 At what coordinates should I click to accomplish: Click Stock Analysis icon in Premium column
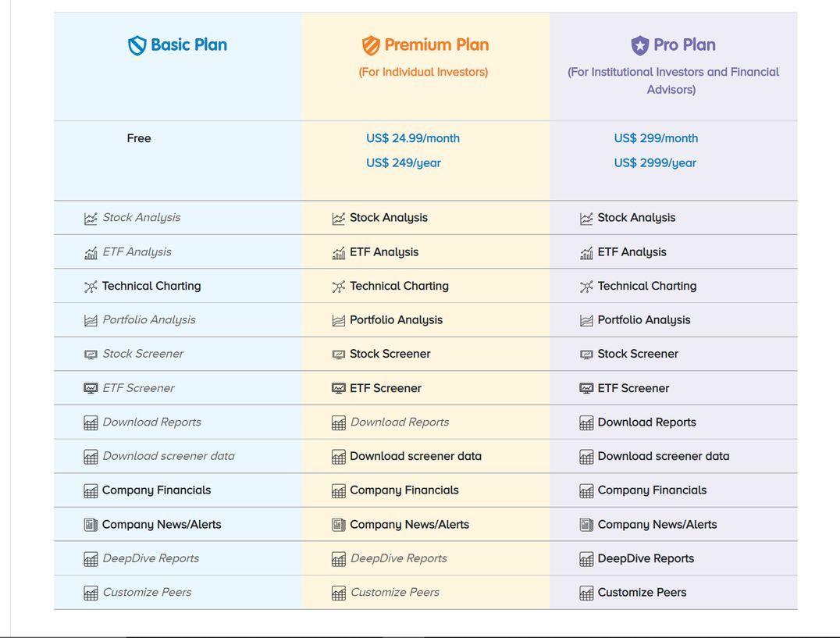pos(338,219)
